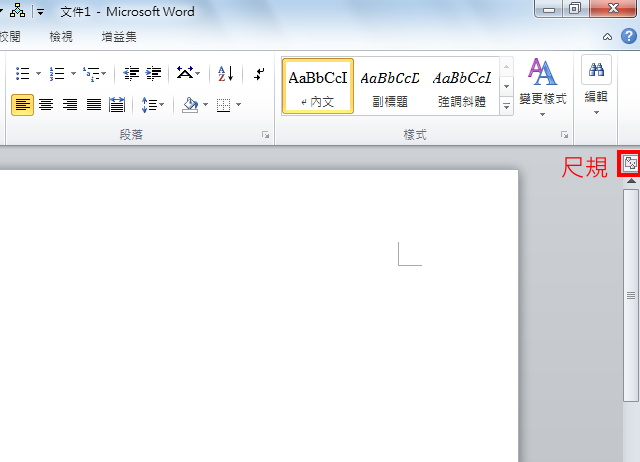
Task: Open Word Help question mark icon
Action: click(x=628, y=37)
